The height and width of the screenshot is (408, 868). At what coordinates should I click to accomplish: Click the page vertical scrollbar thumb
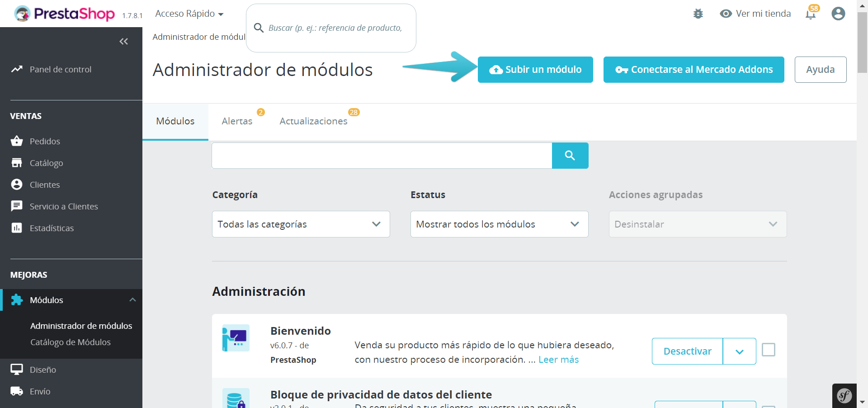tap(862, 43)
